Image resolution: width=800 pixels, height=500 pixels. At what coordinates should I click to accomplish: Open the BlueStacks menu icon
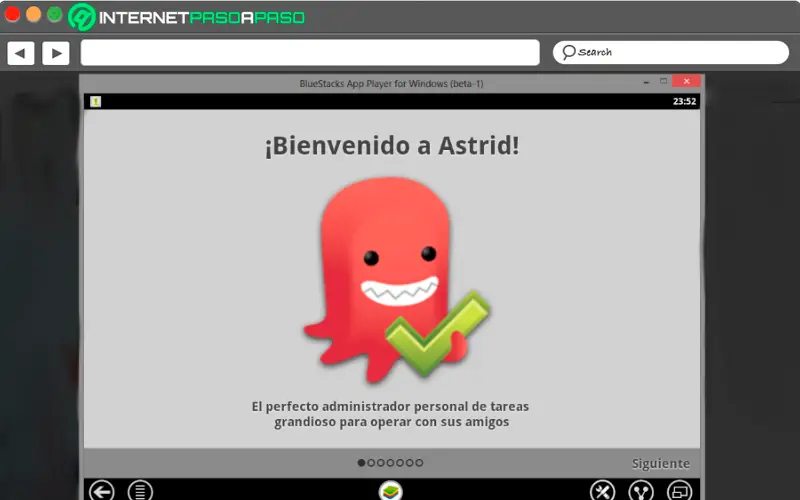click(140, 491)
